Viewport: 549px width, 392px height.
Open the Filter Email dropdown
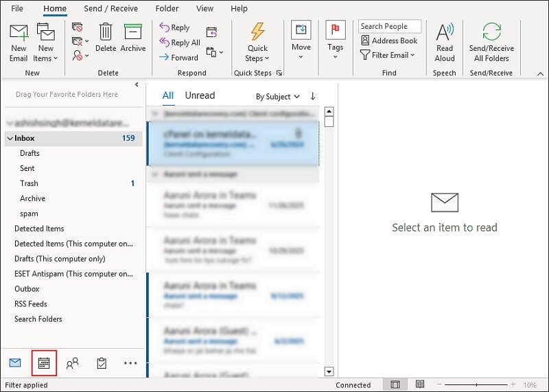388,55
